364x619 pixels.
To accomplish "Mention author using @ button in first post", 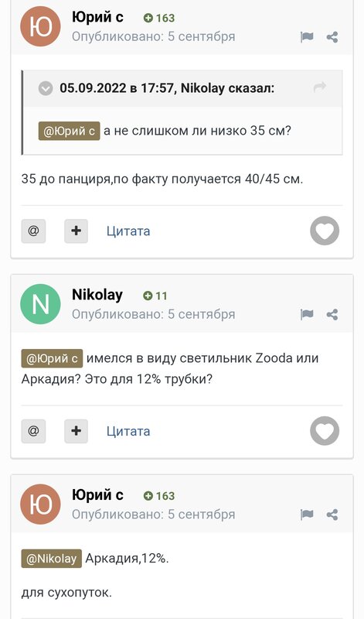I will click(33, 231).
